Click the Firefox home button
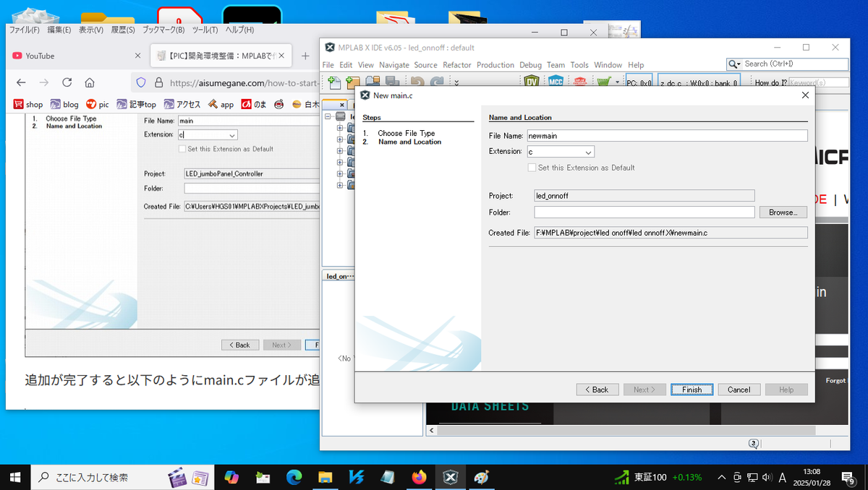This screenshot has height=490, width=868. click(90, 82)
